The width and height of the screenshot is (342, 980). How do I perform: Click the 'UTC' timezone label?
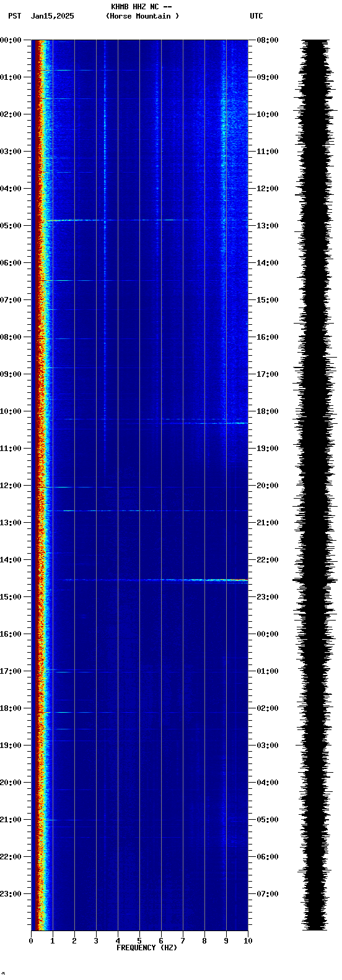tap(256, 16)
